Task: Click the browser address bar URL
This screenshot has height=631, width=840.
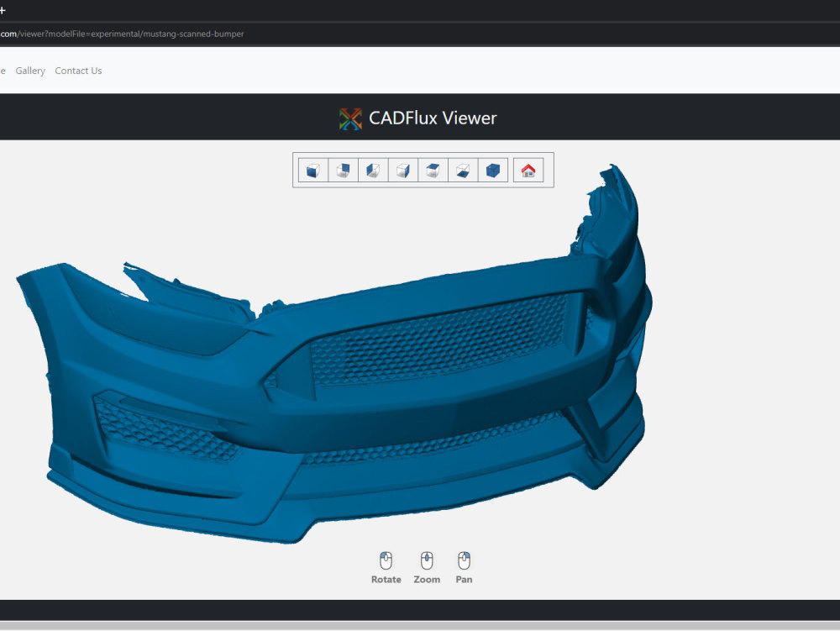Action: tap(122, 34)
